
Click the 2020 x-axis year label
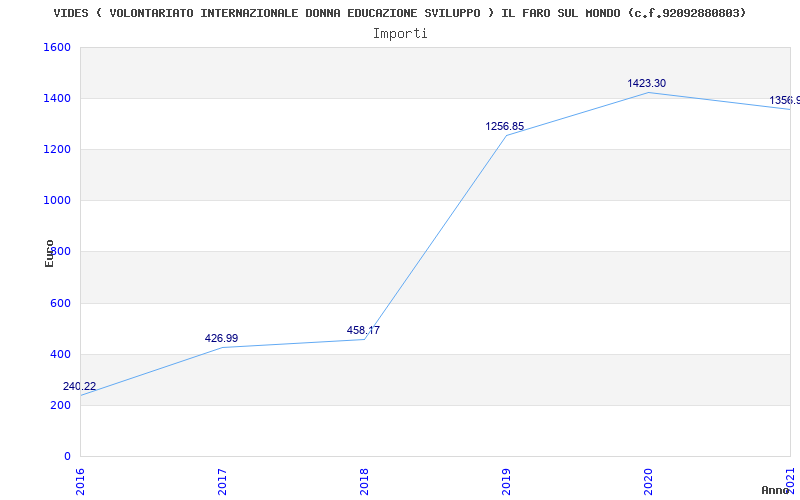point(648,480)
